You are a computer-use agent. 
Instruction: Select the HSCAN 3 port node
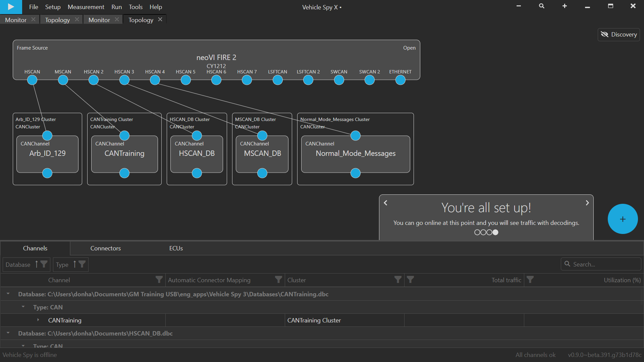click(x=124, y=80)
